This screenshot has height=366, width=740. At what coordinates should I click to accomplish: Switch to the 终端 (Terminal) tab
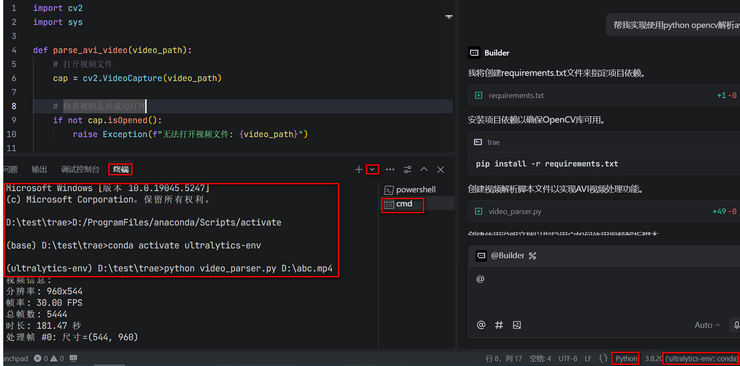(120, 169)
